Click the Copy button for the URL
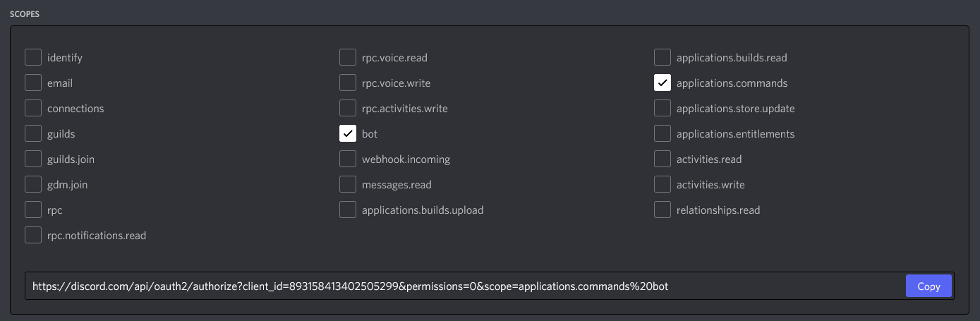 pos(928,286)
